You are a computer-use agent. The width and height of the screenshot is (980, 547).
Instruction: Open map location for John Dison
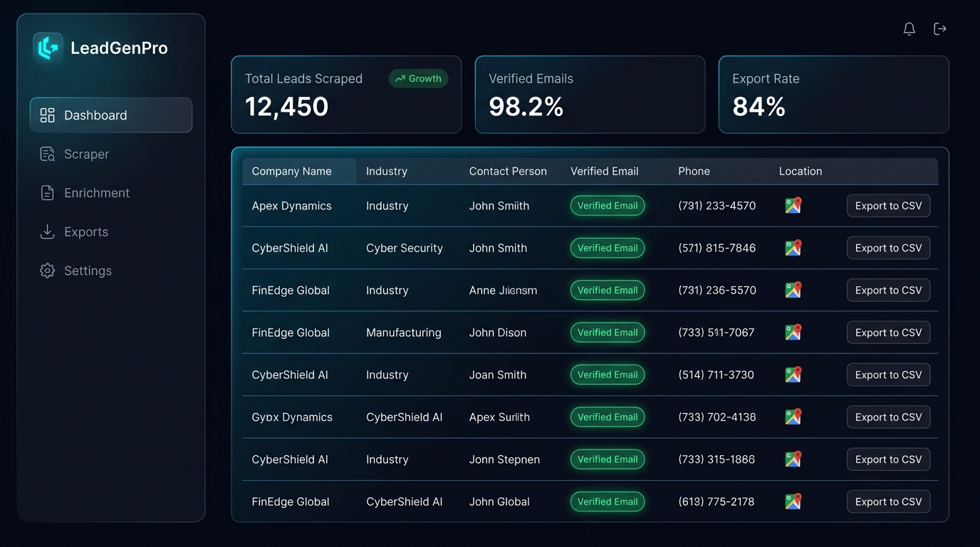[793, 333]
